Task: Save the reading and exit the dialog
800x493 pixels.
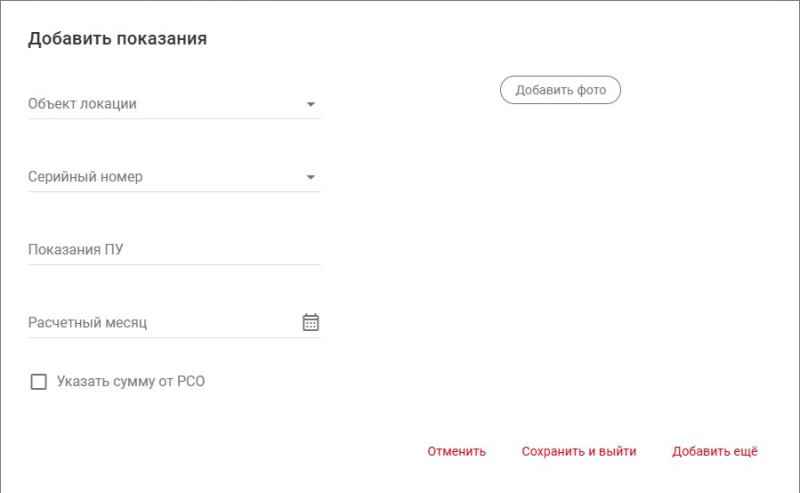Action: pyautogui.click(x=578, y=451)
